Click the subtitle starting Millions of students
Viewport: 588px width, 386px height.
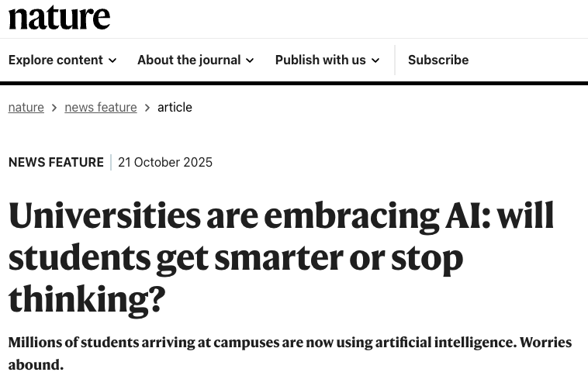pyautogui.click(x=289, y=353)
